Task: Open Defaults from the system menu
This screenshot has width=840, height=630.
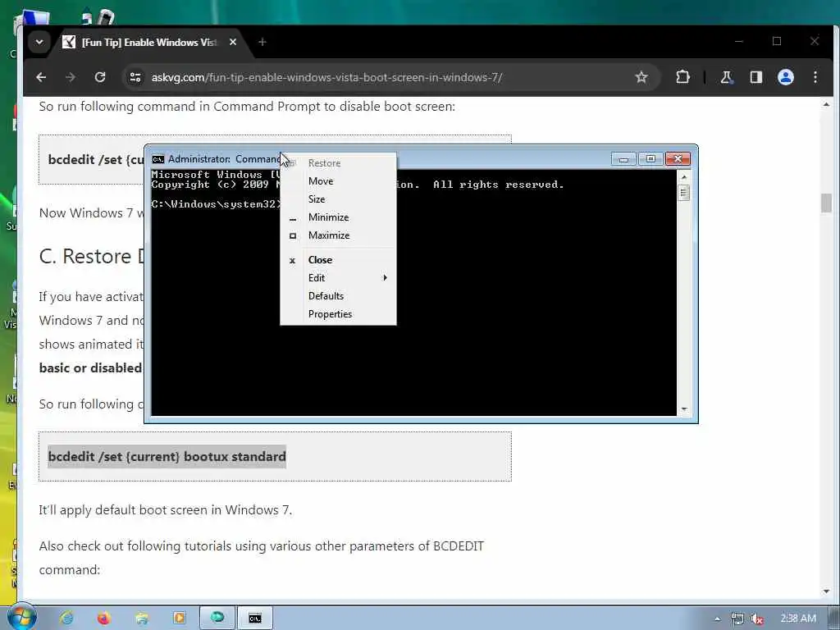Action: 339,296
